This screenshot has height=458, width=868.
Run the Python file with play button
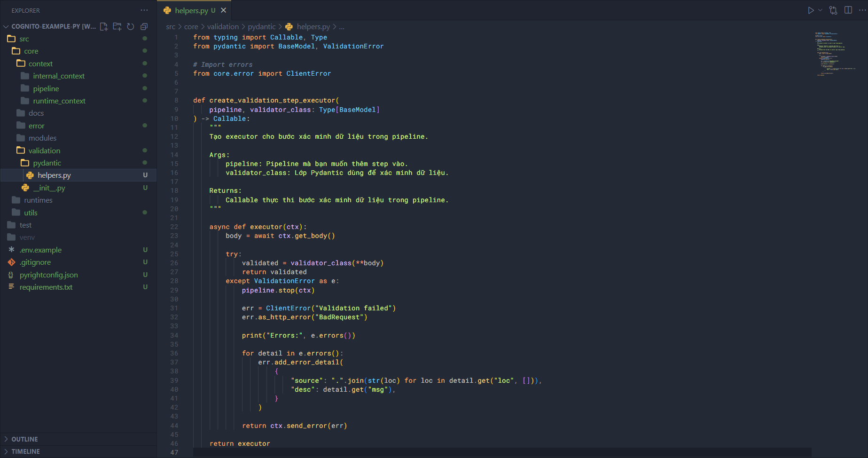tap(811, 10)
